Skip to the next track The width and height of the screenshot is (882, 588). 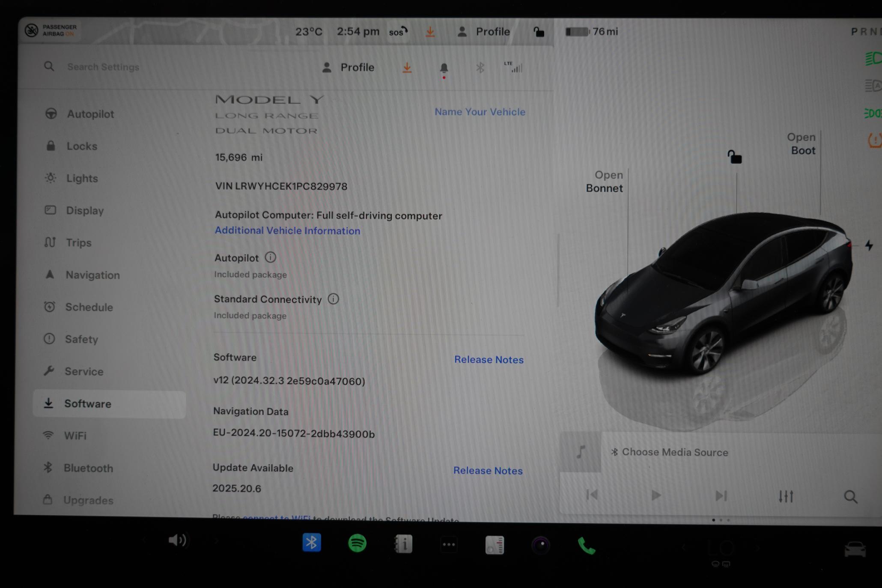[x=721, y=496]
